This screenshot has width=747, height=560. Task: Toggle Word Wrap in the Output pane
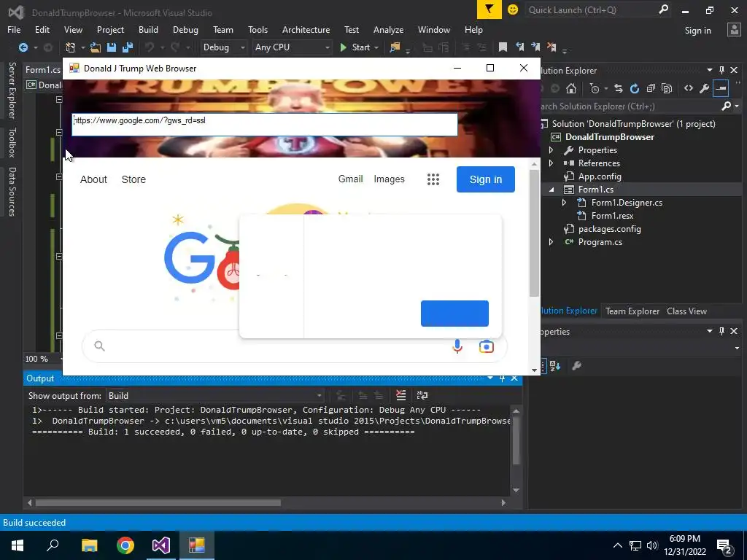coord(422,395)
